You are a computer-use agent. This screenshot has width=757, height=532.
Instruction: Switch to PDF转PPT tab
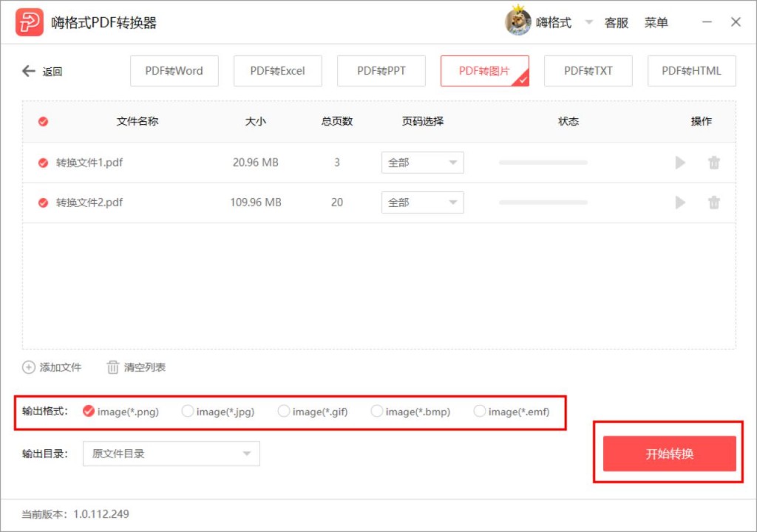(381, 71)
